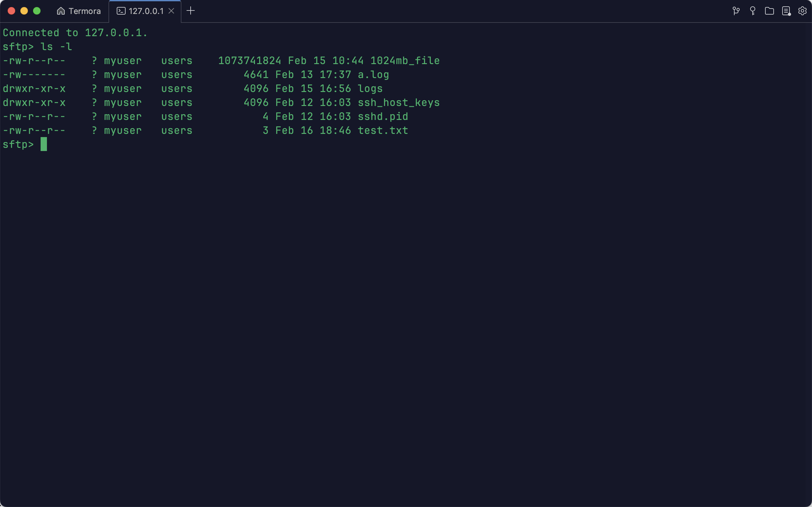
Task: Click the test.txt filename in listing
Action: pos(383,130)
